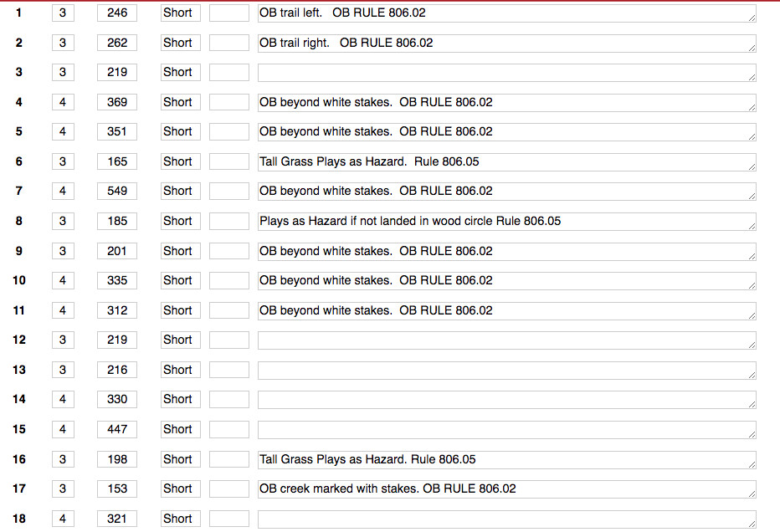Select the distance field showing 246

[x=117, y=13]
